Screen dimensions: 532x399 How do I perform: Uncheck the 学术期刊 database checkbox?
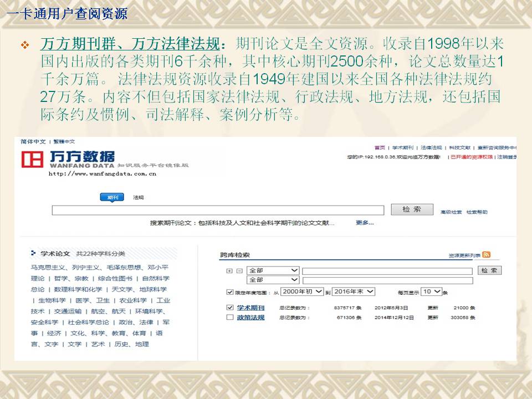(x=230, y=308)
